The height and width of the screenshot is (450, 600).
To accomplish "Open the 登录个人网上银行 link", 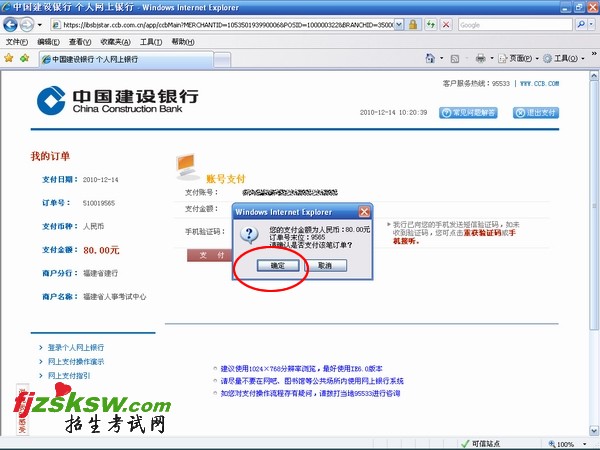I will click(75, 347).
